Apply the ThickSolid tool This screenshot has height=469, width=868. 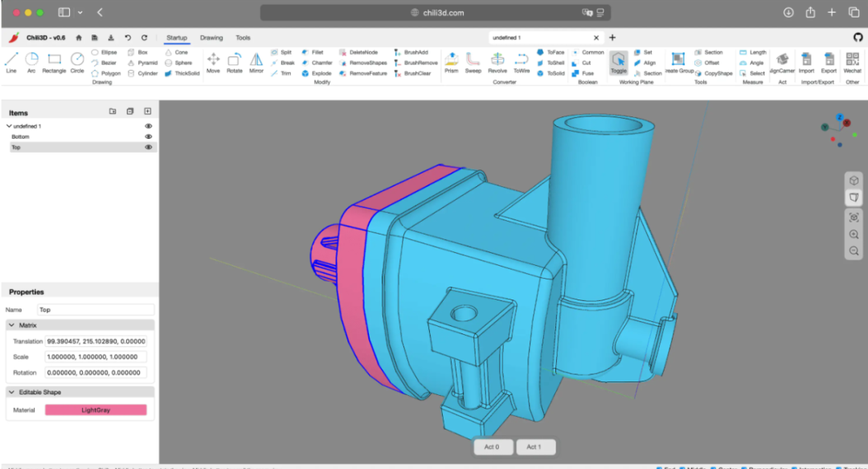pyautogui.click(x=182, y=73)
